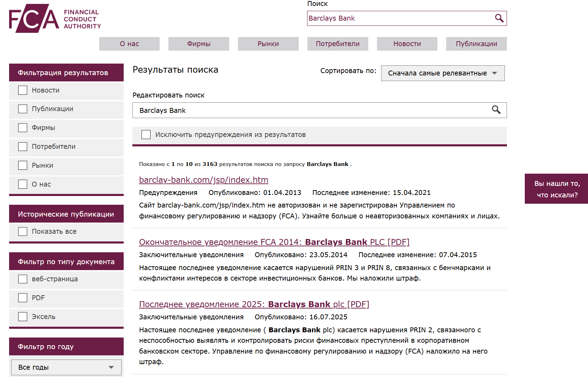The width and height of the screenshot is (588, 377).
Task: Open the Фирмы navigation tab
Action: pos(199,44)
